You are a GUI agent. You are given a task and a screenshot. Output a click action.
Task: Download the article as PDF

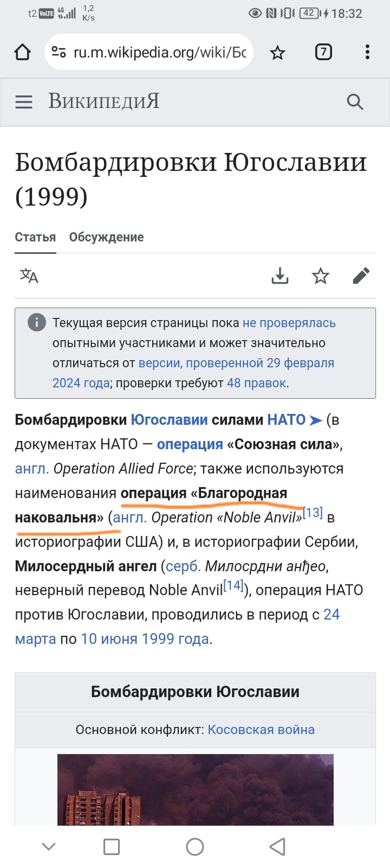[x=280, y=276]
